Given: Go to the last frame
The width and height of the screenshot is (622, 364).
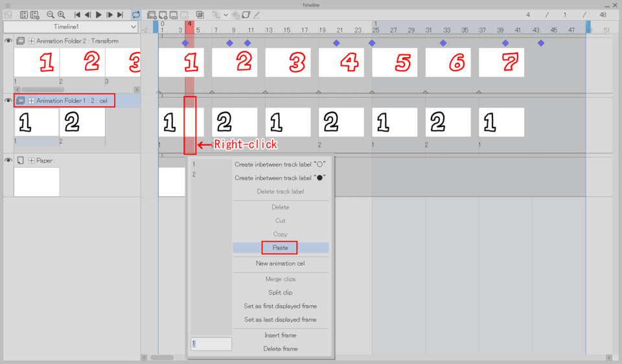Looking at the screenshot, I should click(121, 15).
